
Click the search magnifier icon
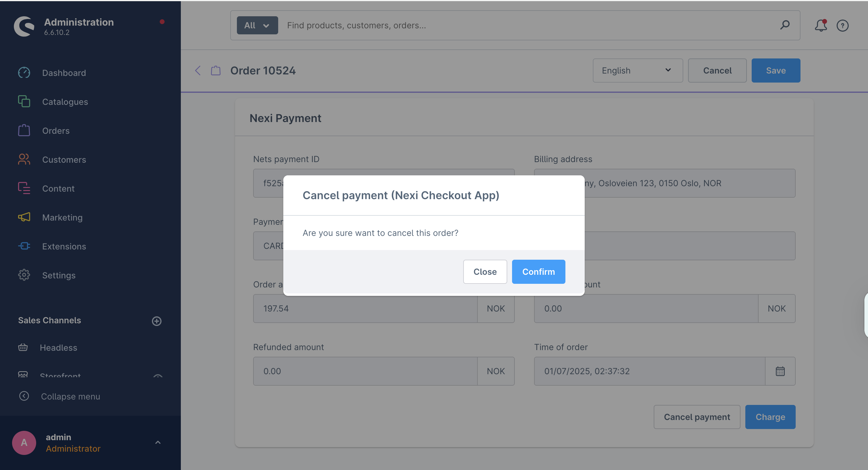click(785, 25)
